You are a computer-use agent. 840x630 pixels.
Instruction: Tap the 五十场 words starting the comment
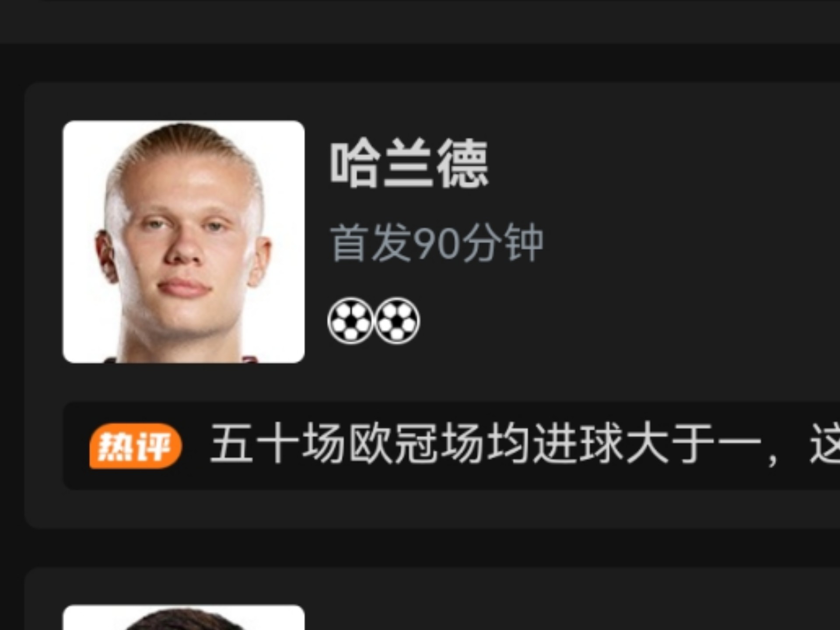pos(277,444)
